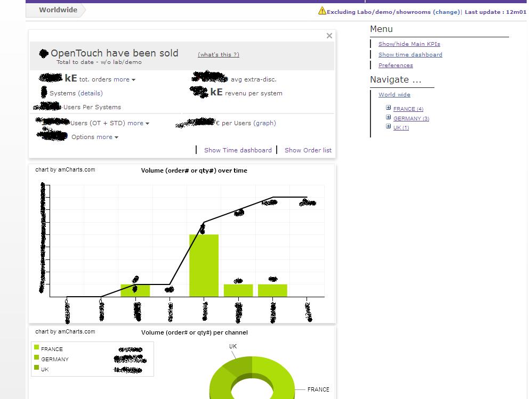Click 'Volume (order# or qty#) over time' title

(194, 170)
